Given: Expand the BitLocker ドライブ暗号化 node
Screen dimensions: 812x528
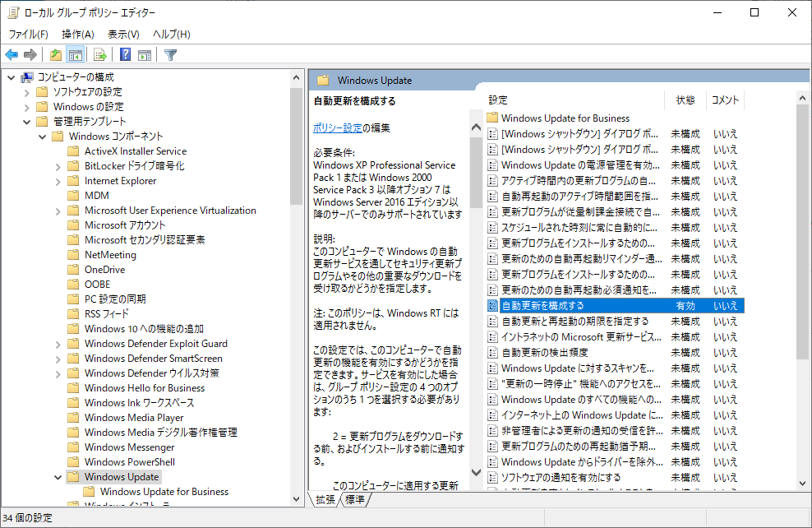Looking at the screenshot, I should 58,167.
